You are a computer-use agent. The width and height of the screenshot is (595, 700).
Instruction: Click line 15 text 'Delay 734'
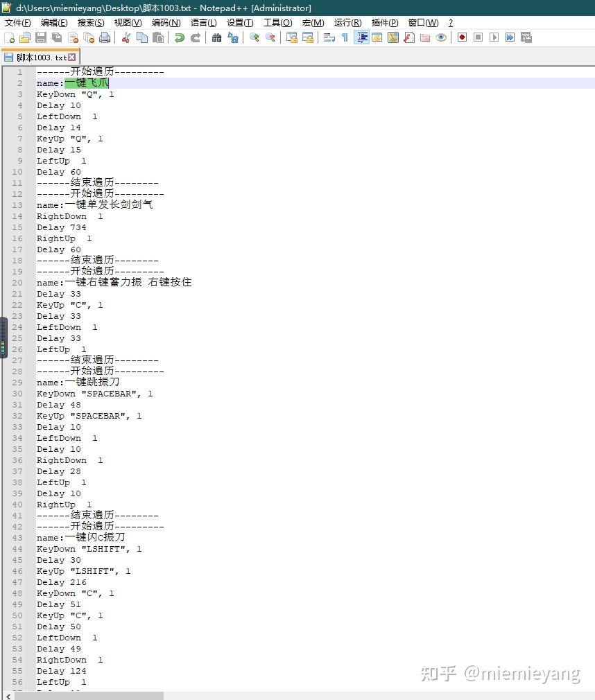coord(62,227)
